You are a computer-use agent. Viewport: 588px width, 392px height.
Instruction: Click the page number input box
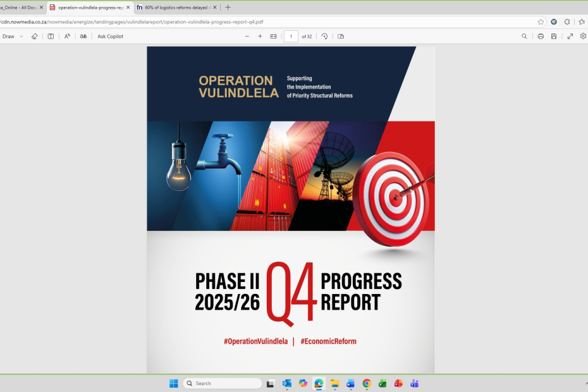point(291,37)
